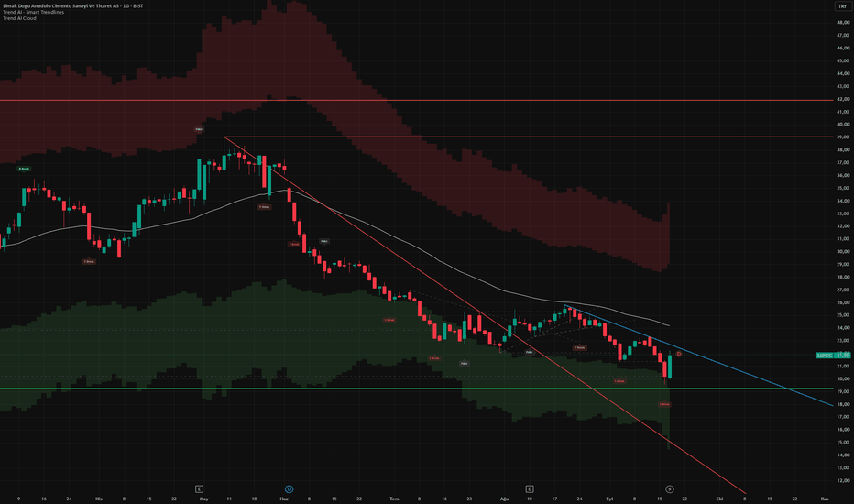
Task: Click the 25,00 price axis label
Action: [843, 315]
